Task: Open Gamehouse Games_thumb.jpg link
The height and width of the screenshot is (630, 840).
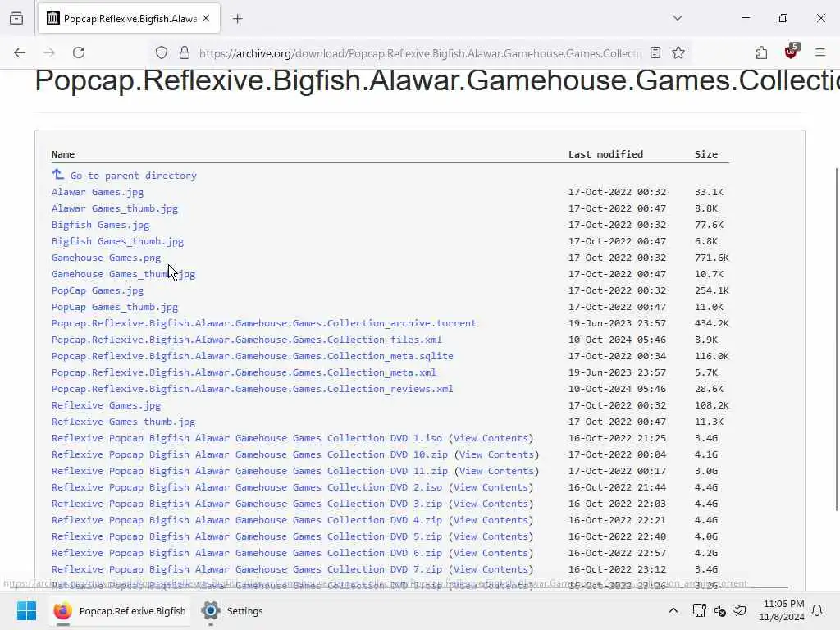Action: [123, 274]
